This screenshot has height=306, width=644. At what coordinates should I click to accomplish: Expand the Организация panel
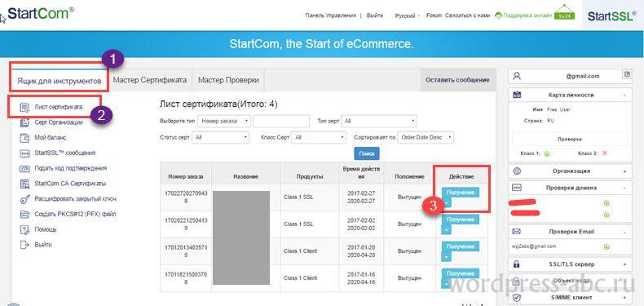point(624,171)
